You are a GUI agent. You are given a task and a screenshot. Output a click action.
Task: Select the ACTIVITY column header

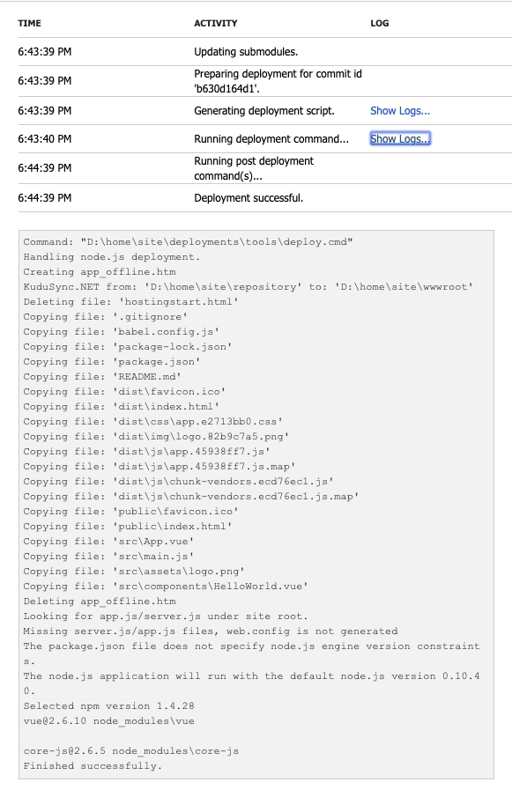click(216, 23)
